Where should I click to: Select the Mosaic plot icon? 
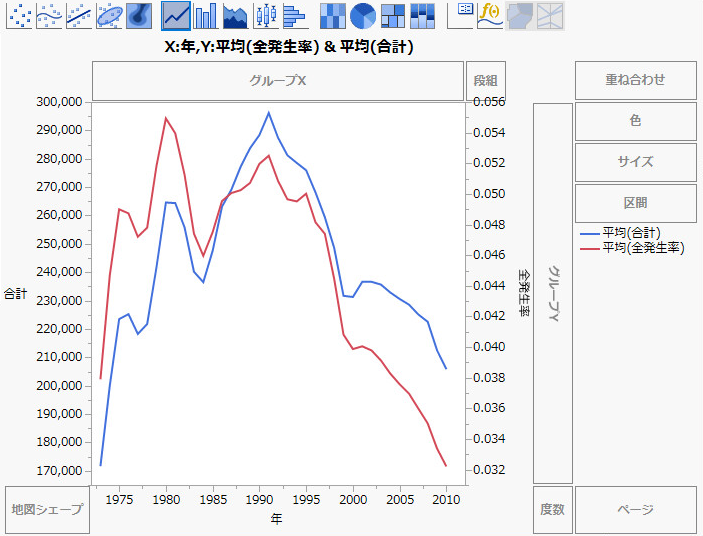click(x=423, y=15)
